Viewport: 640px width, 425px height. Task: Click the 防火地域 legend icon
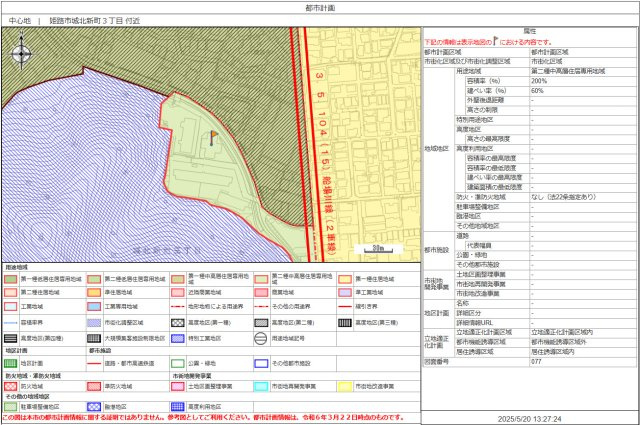tap(11, 385)
